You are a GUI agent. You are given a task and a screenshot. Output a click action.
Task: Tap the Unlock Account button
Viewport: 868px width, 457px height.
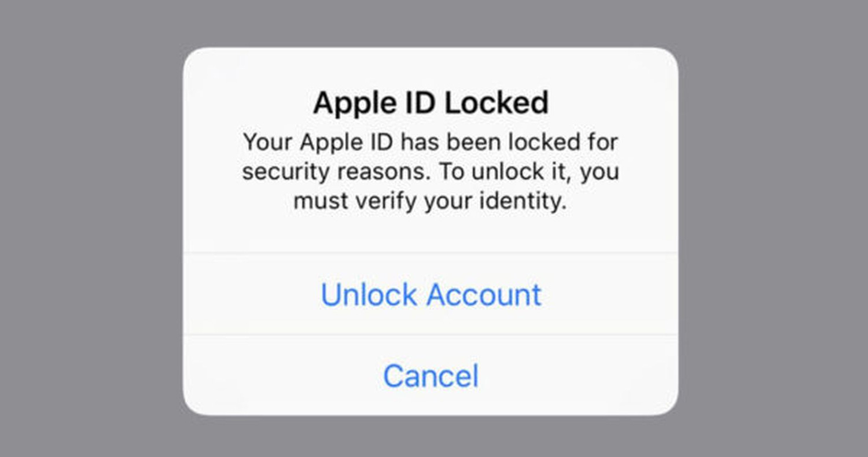(x=431, y=294)
